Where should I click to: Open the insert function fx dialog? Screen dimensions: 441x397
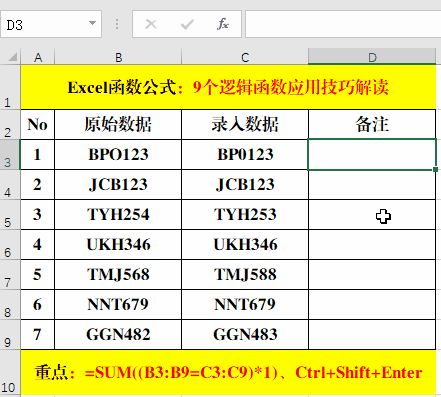click(x=223, y=24)
